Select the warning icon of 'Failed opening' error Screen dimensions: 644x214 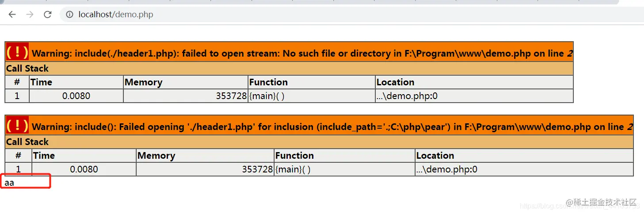pyautogui.click(x=17, y=126)
